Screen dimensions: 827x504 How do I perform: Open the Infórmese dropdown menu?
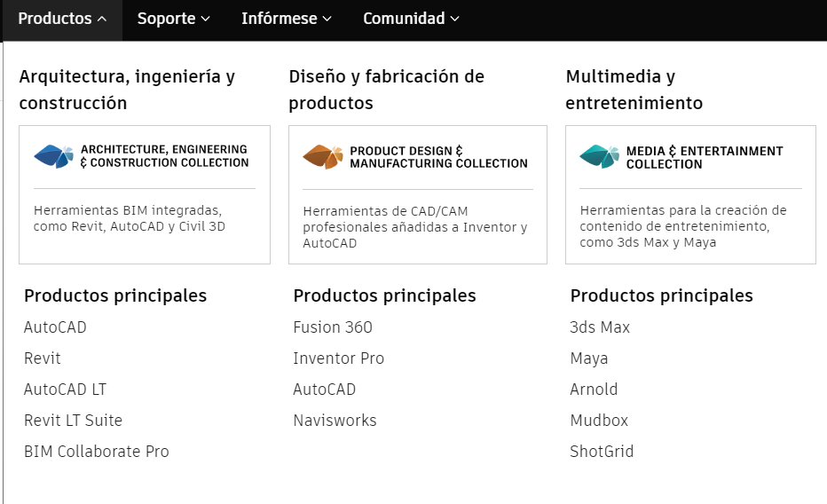[x=286, y=19]
